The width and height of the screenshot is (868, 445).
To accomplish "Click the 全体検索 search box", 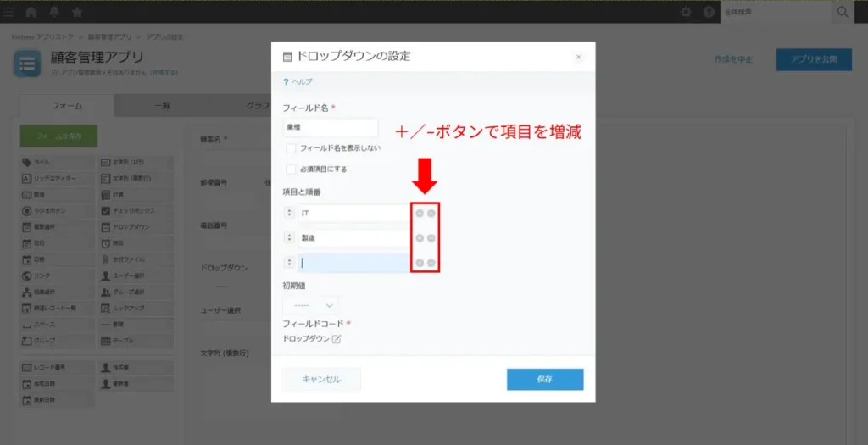I will tap(776, 12).
